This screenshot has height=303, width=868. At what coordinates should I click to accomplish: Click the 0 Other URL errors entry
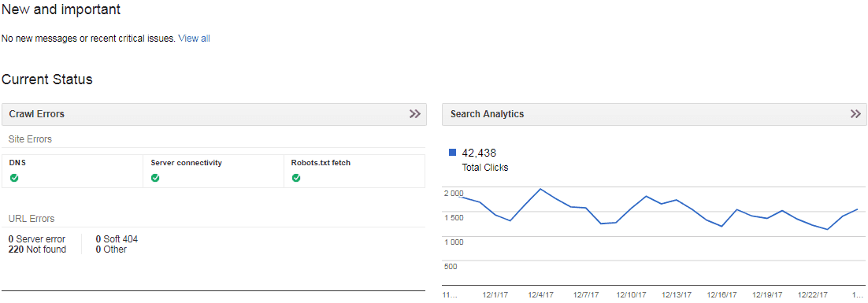(111, 249)
